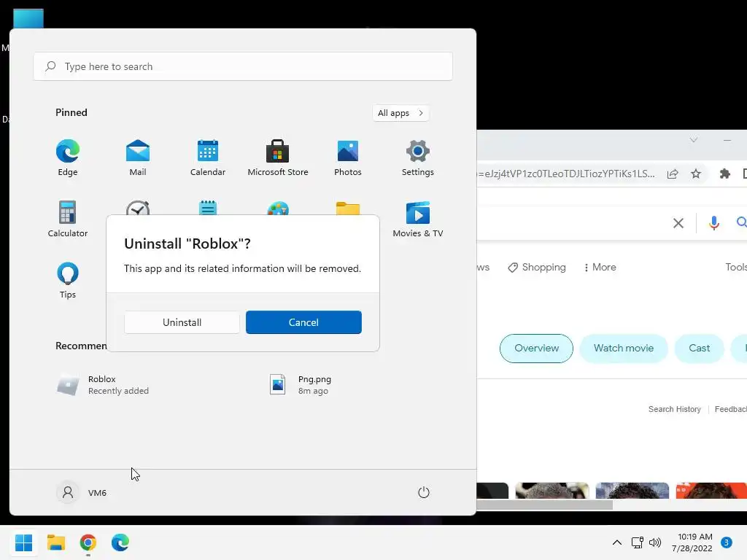Open the notification badge showing 3

726,542
